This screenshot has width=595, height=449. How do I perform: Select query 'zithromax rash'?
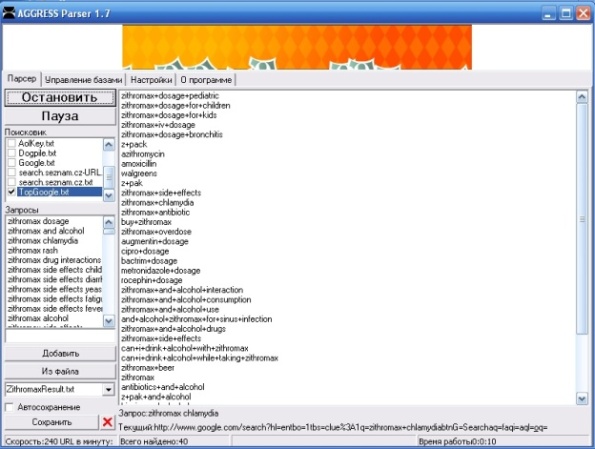point(33,250)
